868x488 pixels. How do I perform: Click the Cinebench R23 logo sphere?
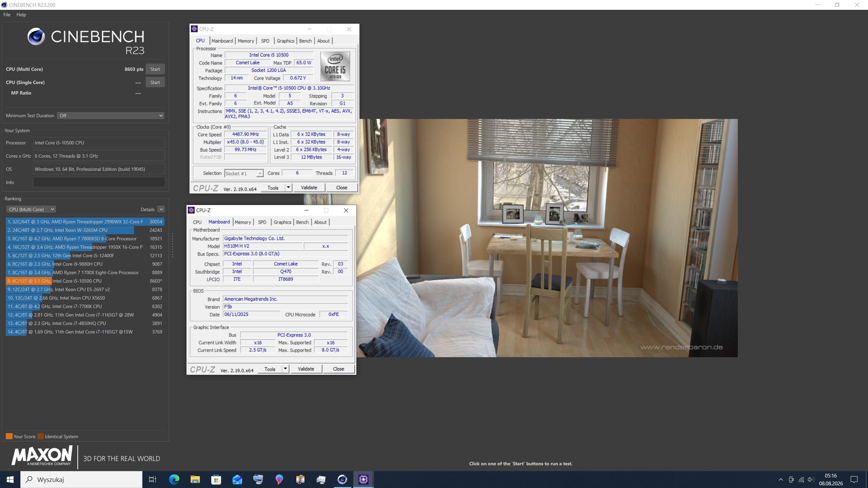click(36, 37)
